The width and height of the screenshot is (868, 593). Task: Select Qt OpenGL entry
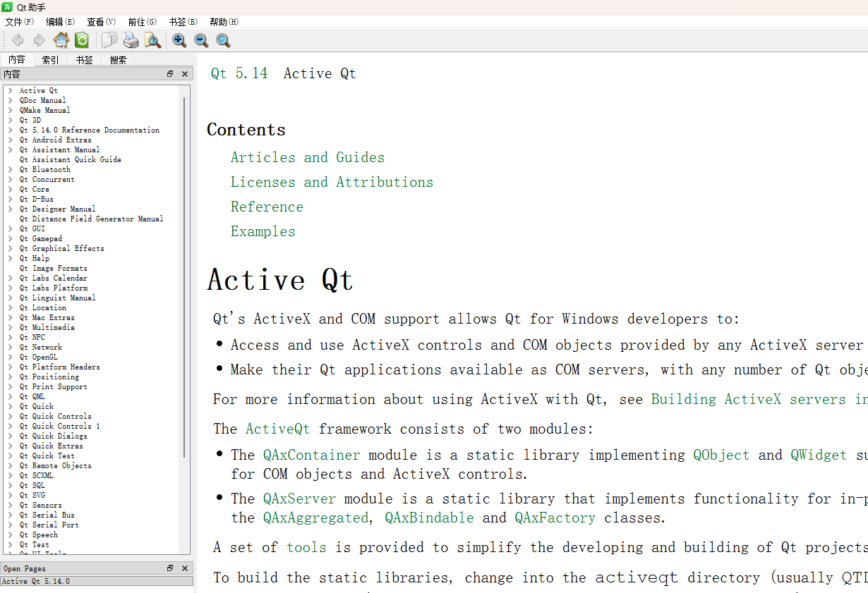point(39,357)
